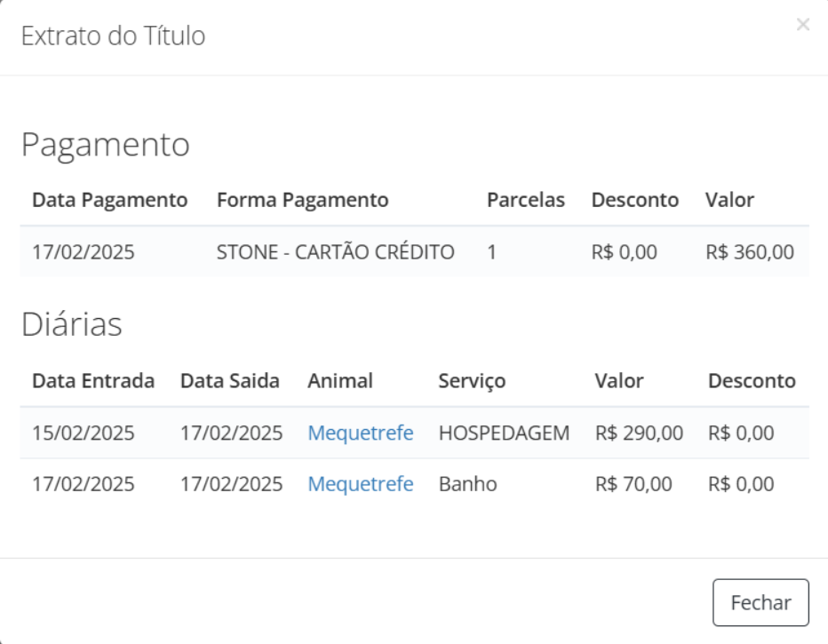
Task: Click the Extrato do Título dialog title
Action: click(113, 36)
